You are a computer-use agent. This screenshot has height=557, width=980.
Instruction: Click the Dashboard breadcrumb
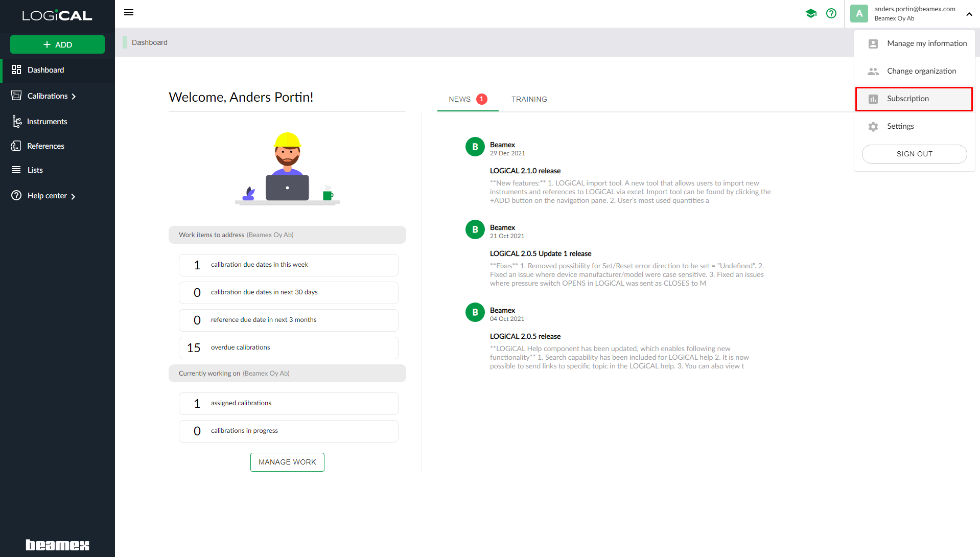pyautogui.click(x=149, y=42)
